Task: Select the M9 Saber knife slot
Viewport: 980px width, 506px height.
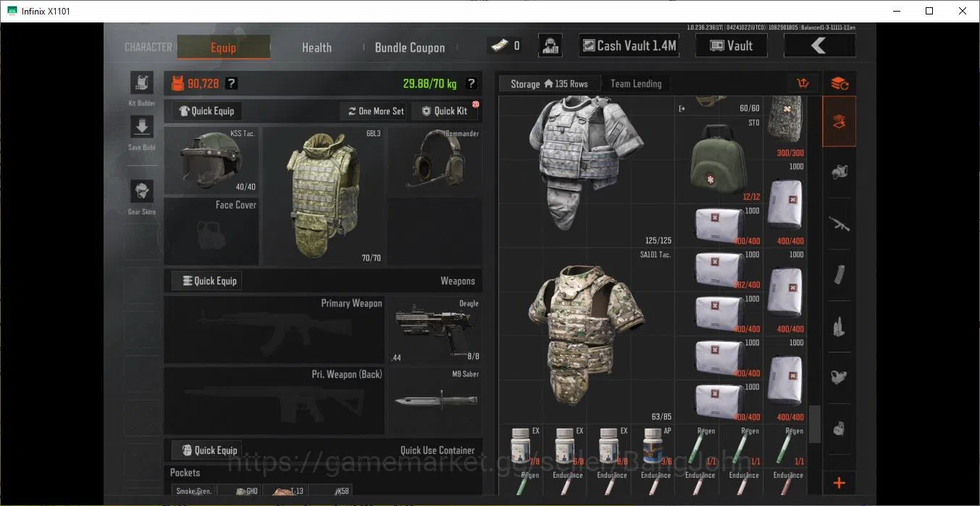Action: 435,400
